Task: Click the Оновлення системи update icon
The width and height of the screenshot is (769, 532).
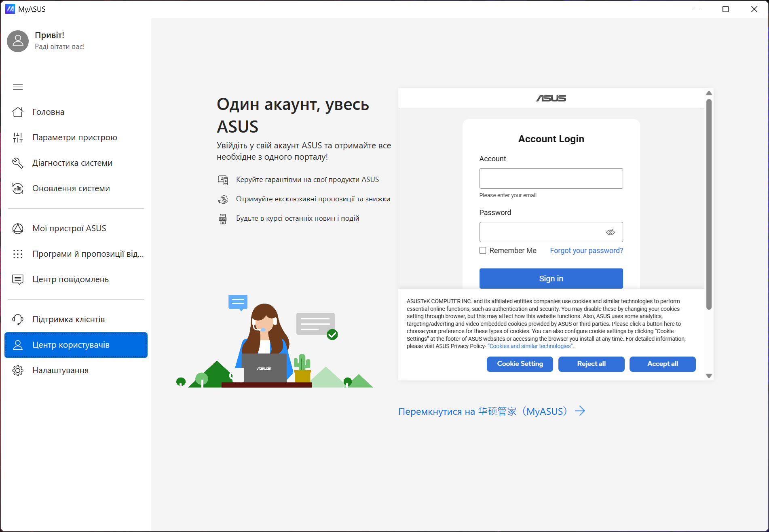Action: point(18,188)
